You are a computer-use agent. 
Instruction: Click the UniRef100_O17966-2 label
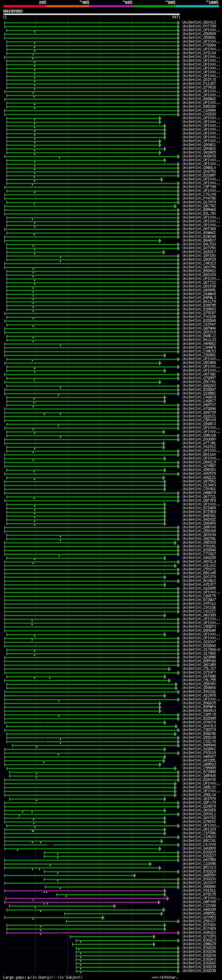pos(201,649)
